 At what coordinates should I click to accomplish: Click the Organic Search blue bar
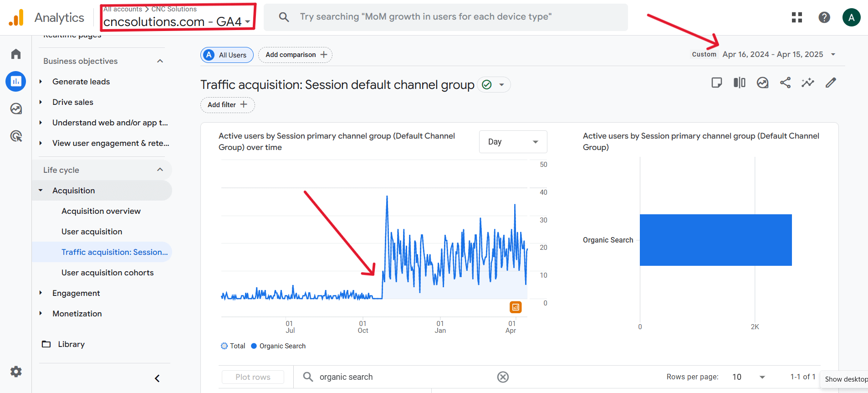(716, 240)
